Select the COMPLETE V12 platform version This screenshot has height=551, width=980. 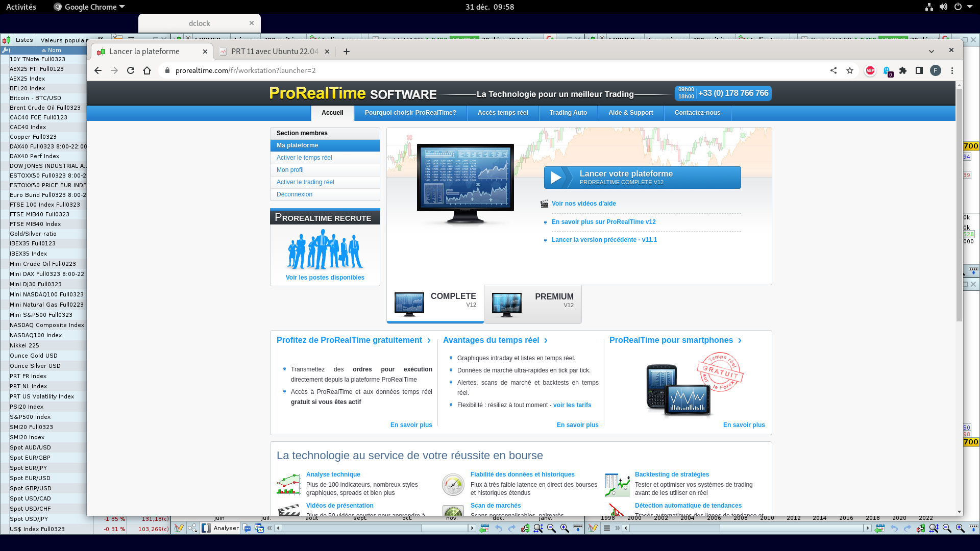point(435,304)
